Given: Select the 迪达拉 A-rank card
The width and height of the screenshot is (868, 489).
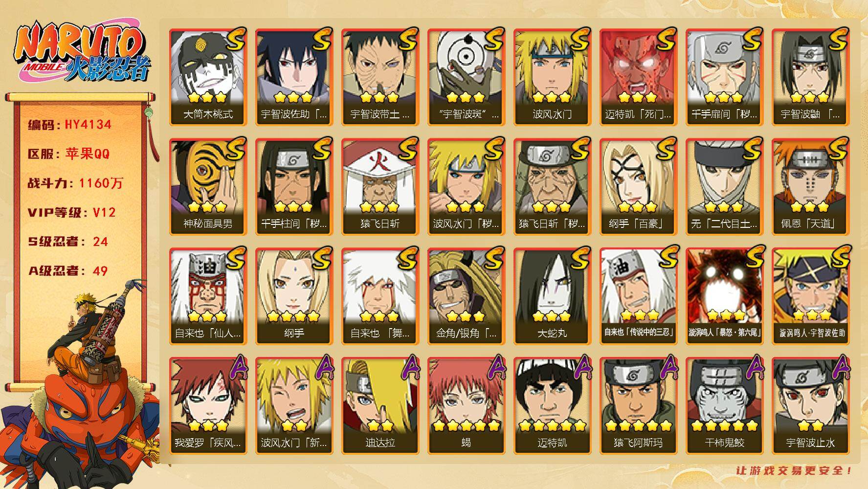Looking at the screenshot, I should (380, 405).
